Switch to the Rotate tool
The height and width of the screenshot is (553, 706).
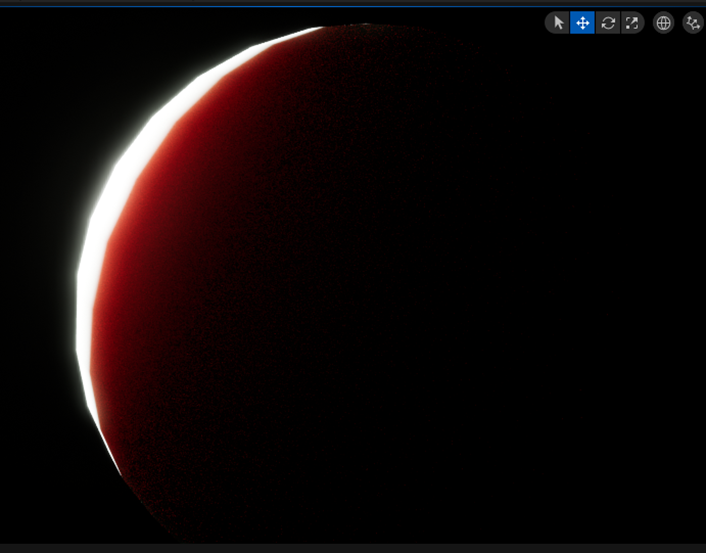(608, 23)
